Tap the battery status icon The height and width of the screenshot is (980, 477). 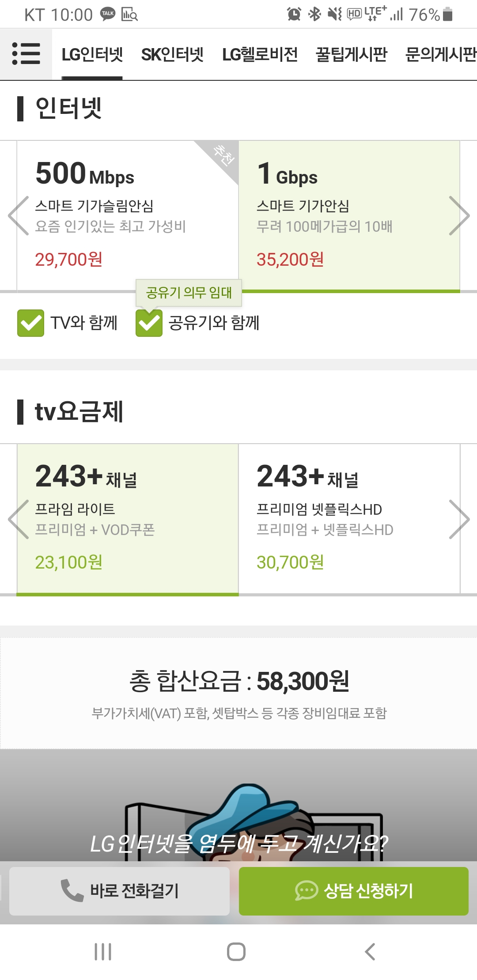[447, 14]
